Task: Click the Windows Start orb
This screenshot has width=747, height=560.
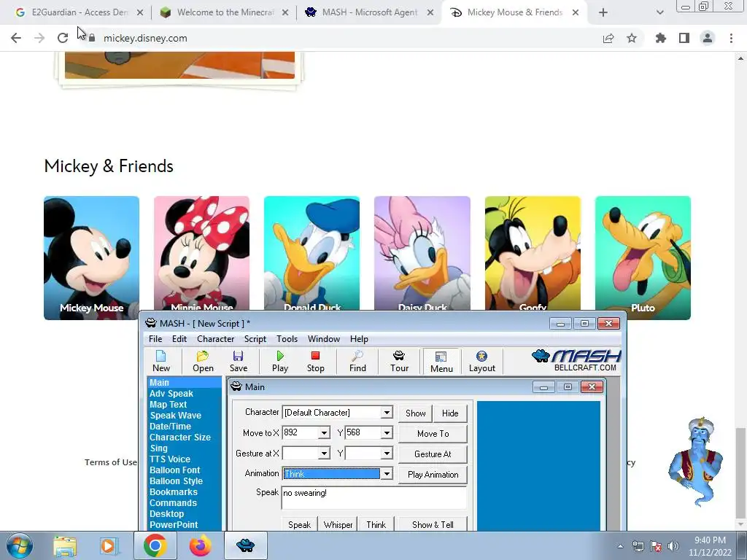Action: [x=20, y=545]
